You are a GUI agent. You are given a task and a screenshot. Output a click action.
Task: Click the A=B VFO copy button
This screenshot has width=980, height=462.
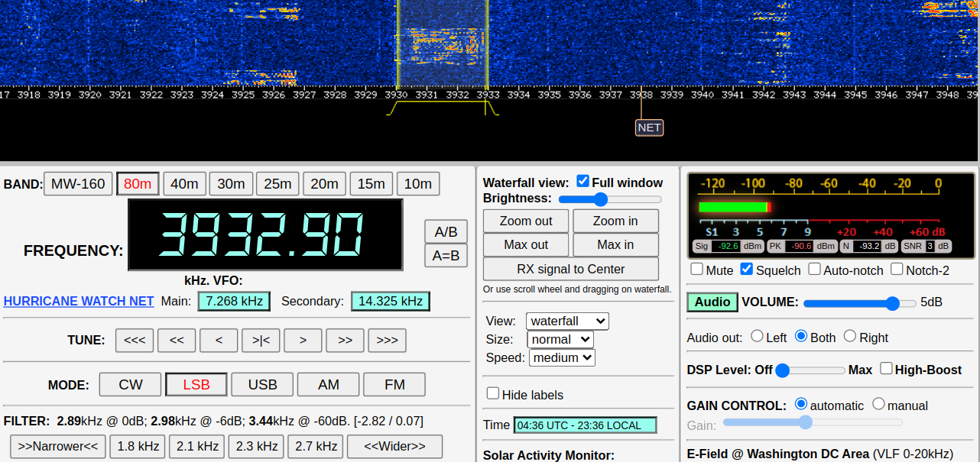click(x=446, y=256)
